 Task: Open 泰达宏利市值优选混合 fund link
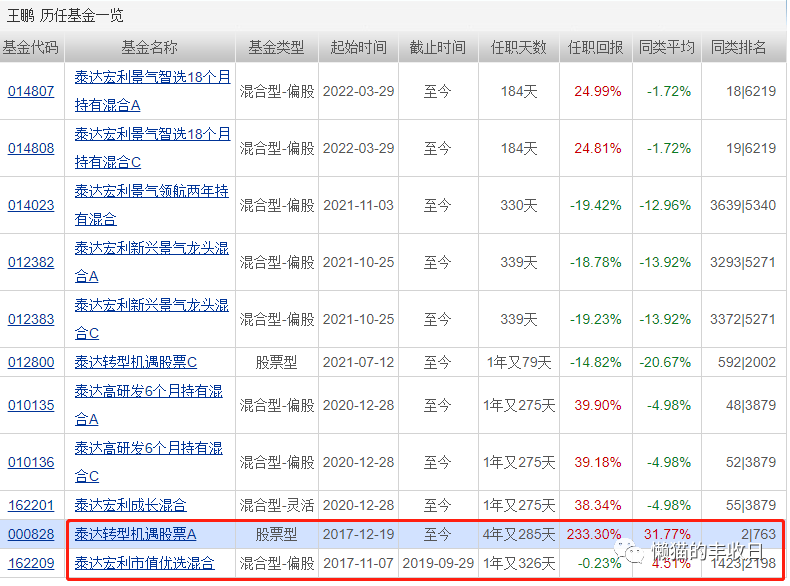[x=145, y=563]
